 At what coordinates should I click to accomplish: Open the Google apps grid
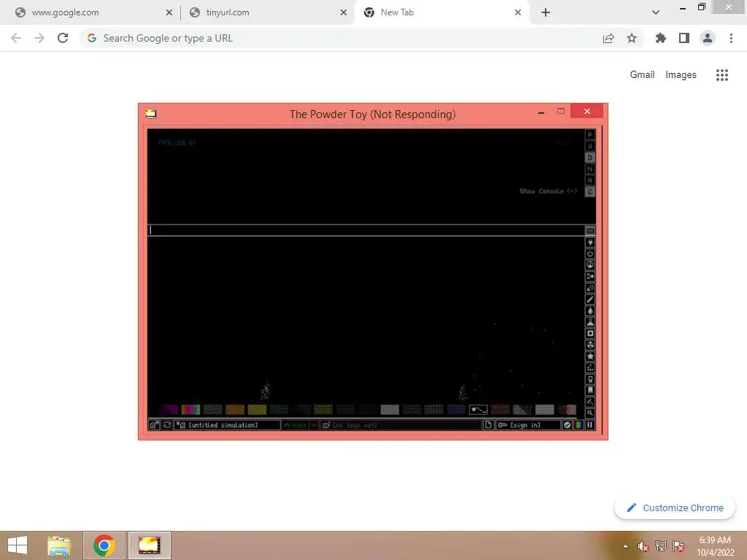click(722, 75)
